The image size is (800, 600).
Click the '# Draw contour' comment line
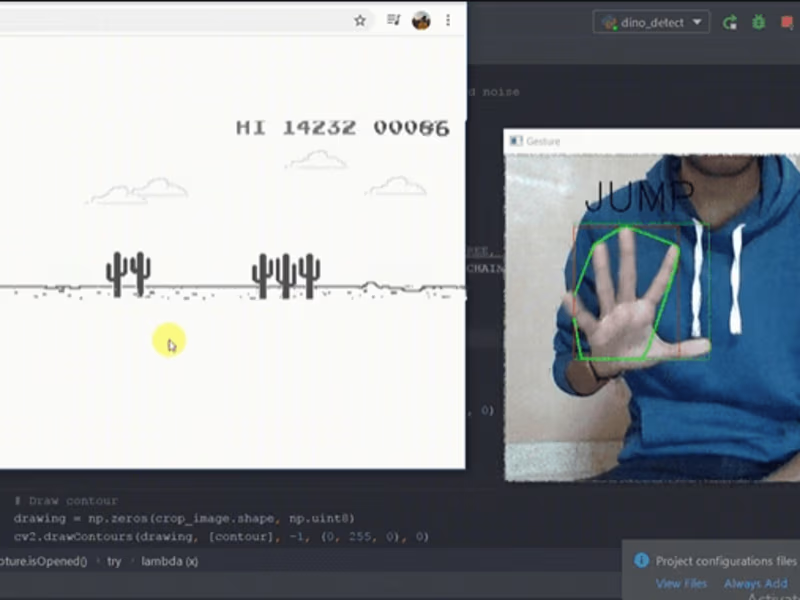coord(66,501)
